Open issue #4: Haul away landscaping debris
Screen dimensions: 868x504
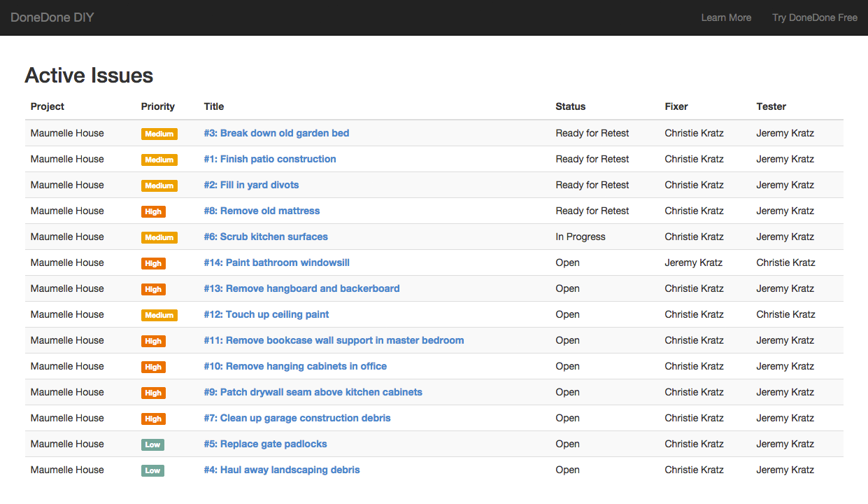[282, 470]
